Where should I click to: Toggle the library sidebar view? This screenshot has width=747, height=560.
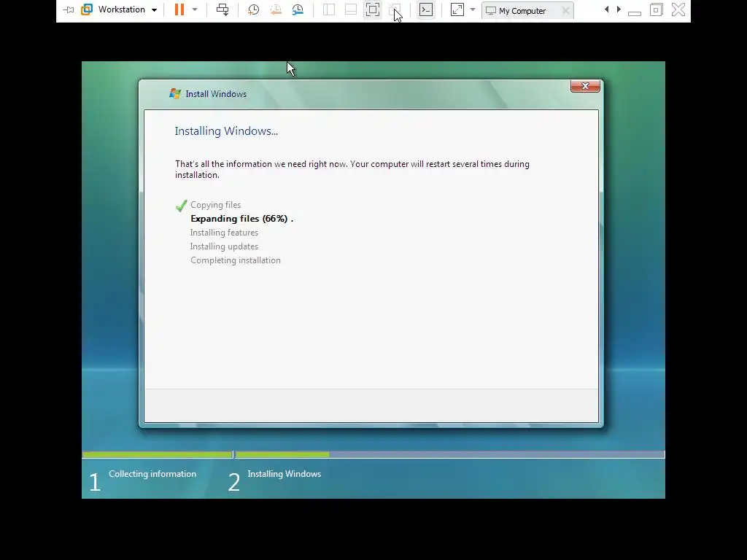tap(329, 9)
